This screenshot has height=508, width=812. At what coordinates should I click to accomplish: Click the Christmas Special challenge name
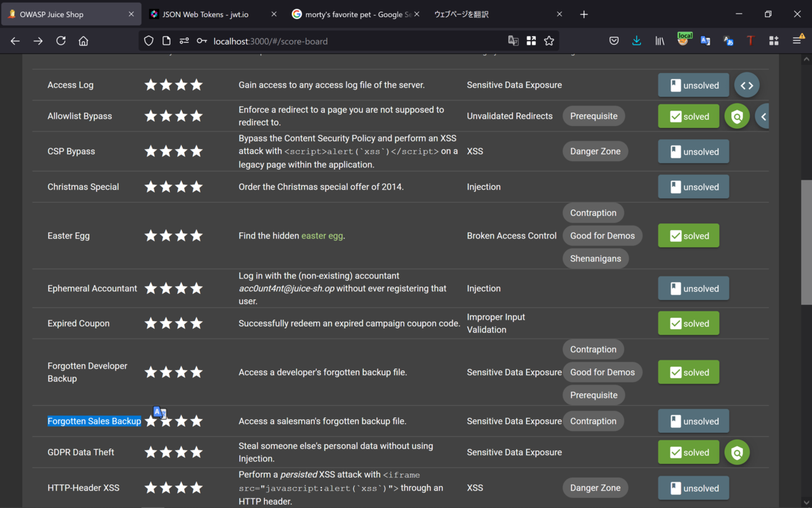coord(83,187)
